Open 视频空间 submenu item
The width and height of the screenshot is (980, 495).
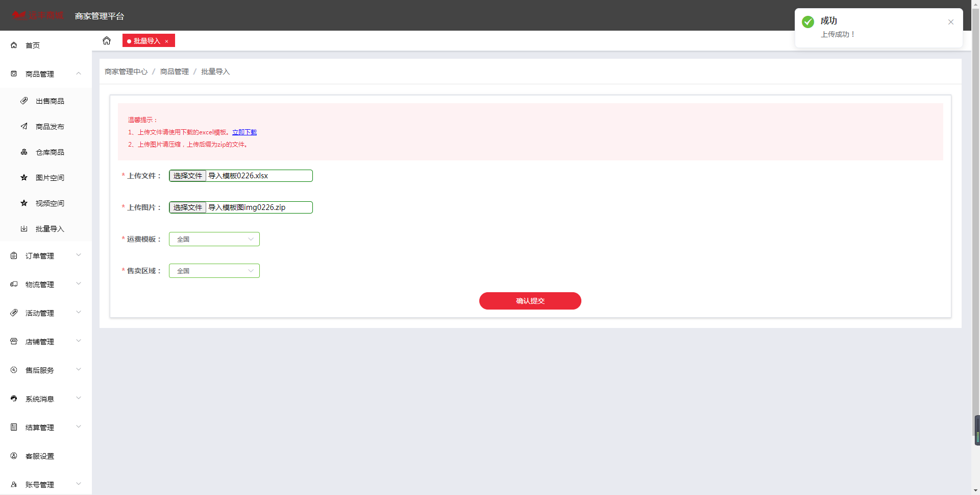pos(46,203)
